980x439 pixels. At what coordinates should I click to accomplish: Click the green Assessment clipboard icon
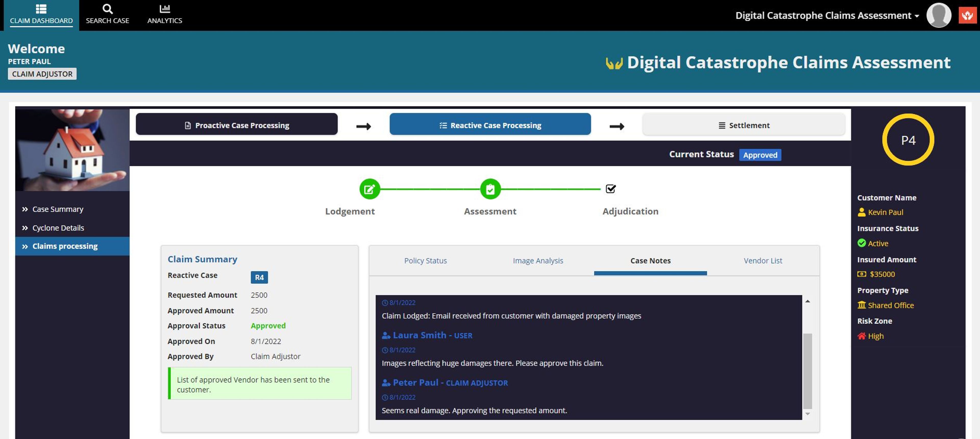coord(490,189)
